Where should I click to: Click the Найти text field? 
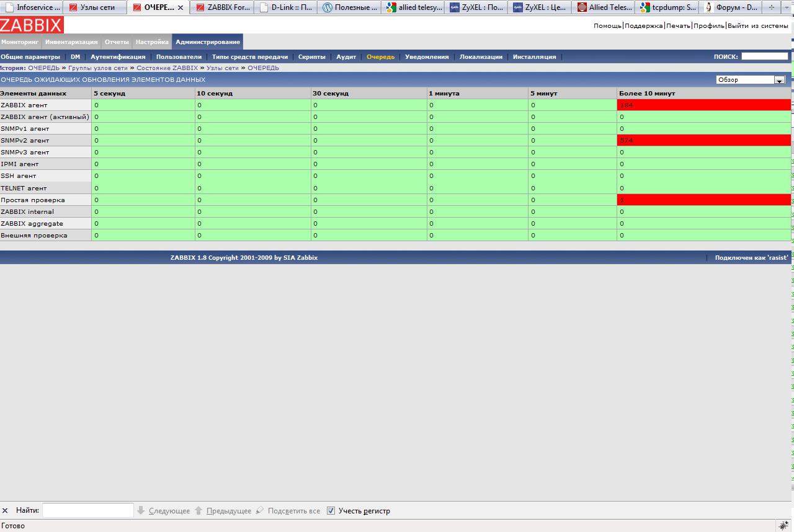[88, 510]
